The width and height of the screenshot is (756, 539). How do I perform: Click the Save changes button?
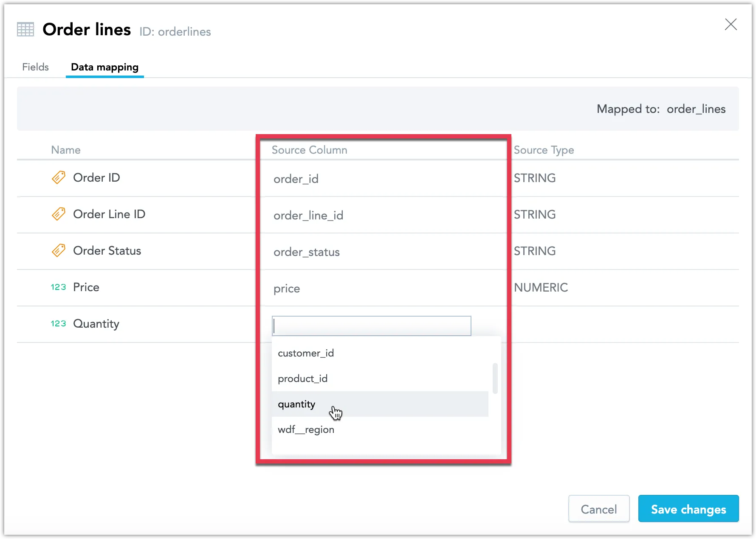688,509
